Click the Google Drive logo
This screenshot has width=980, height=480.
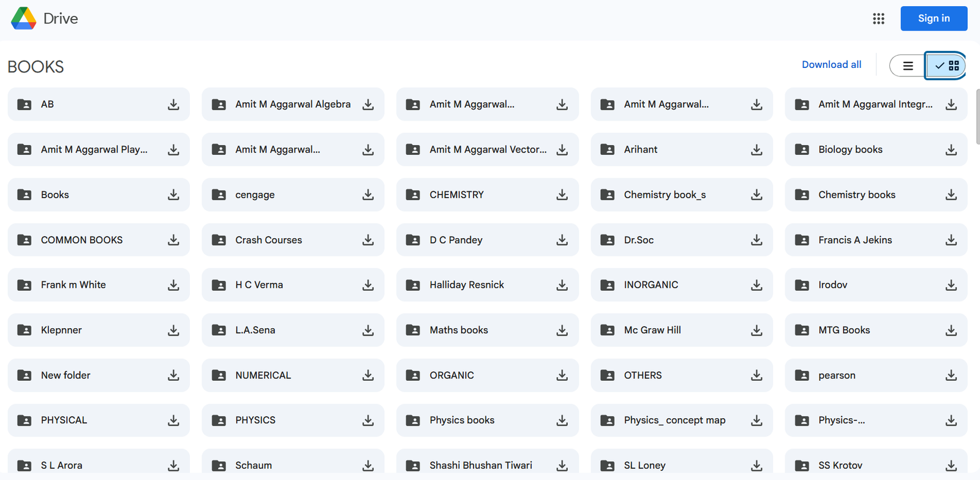(24, 18)
